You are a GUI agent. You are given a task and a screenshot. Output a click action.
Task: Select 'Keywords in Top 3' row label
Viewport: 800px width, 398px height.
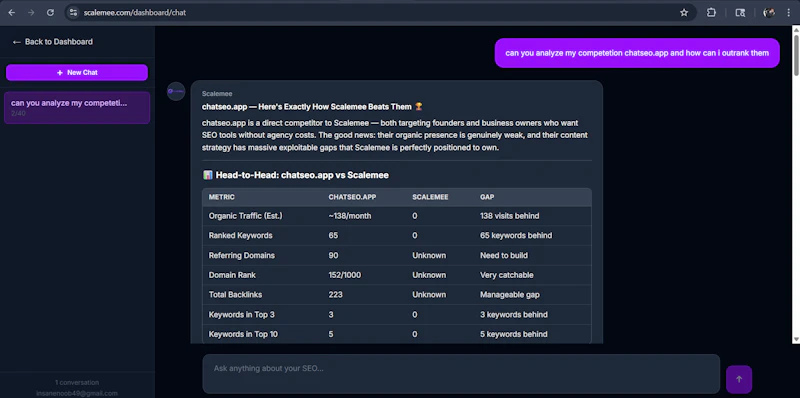241,314
